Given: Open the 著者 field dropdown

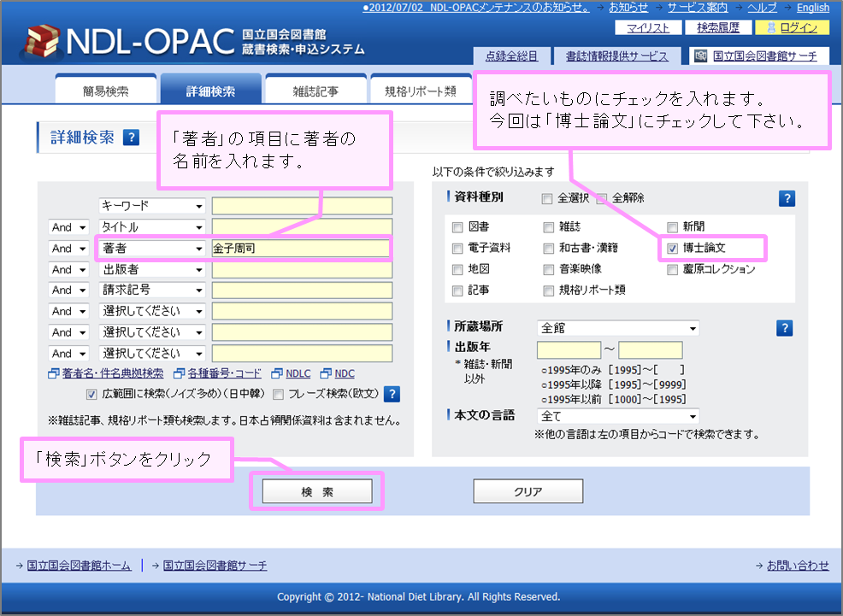Looking at the screenshot, I should (x=152, y=248).
